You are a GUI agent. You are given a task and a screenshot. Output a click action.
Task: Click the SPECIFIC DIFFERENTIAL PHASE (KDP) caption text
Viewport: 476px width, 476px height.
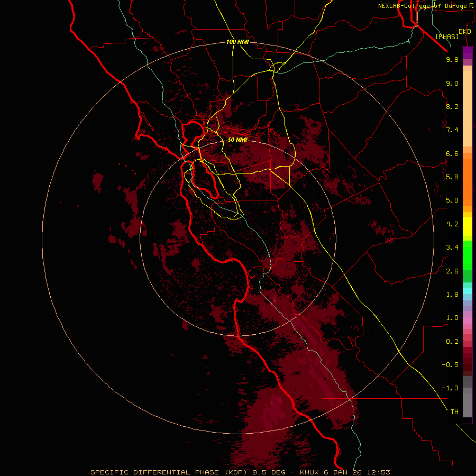pos(169,472)
